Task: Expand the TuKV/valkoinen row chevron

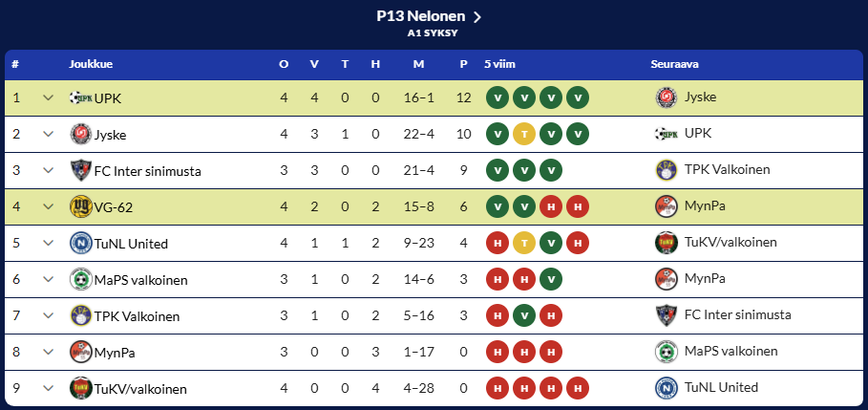Action: tap(48, 388)
